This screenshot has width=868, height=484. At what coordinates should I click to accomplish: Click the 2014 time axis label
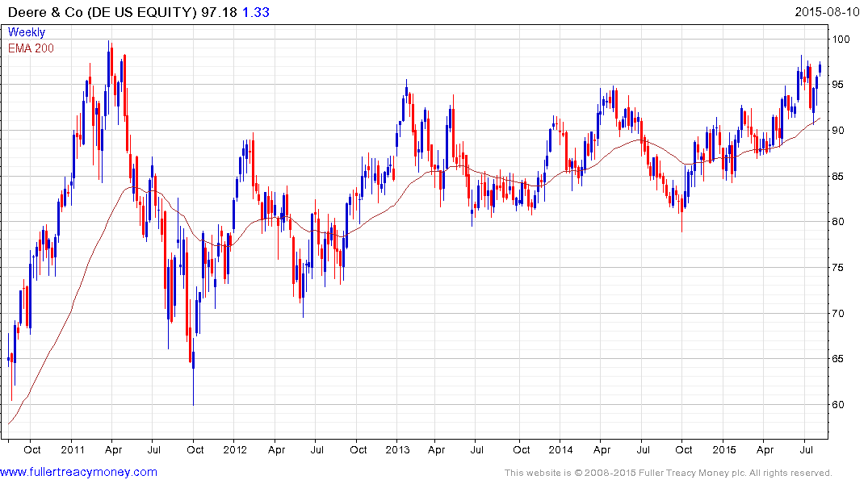(x=560, y=449)
